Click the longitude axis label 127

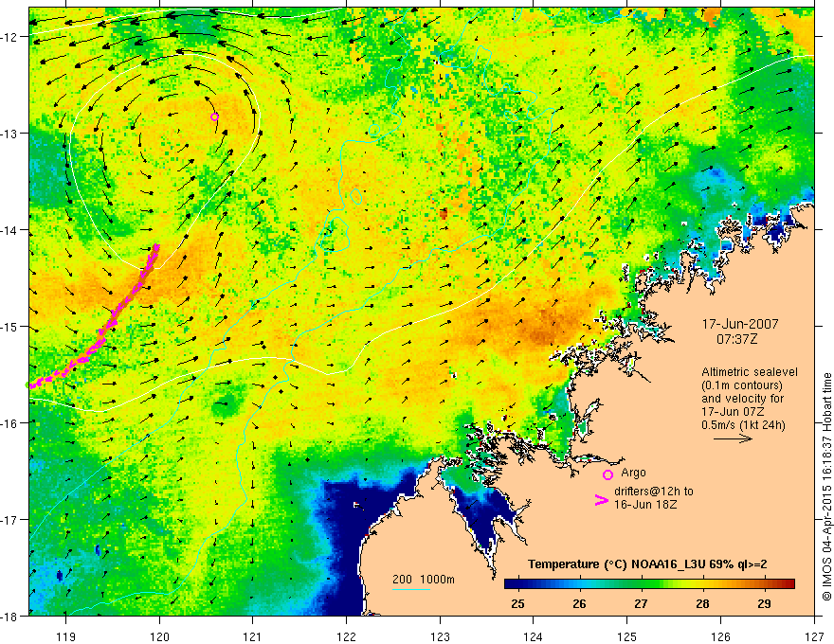click(814, 636)
